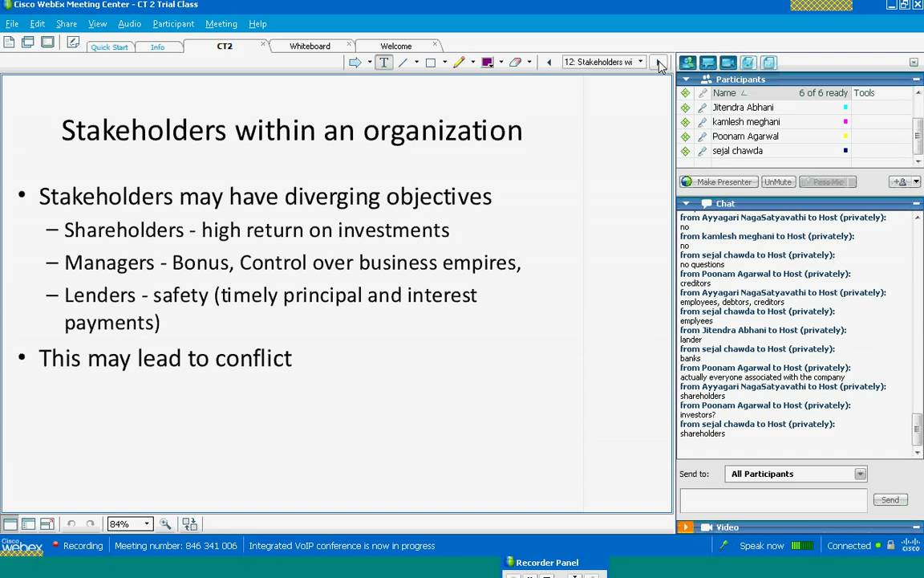Viewport: 924px width, 578px height.
Task: Go to the next slide arrow
Action: coord(659,62)
